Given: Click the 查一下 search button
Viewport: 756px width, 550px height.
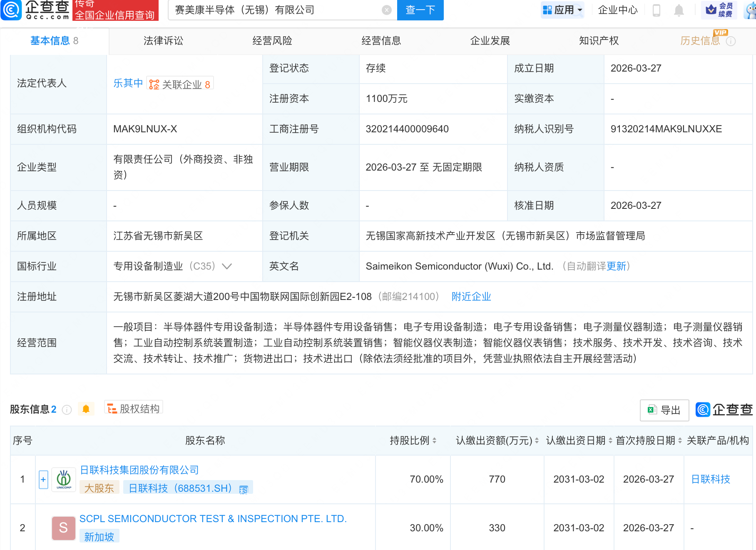Looking at the screenshot, I should click(x=420, y=10).
